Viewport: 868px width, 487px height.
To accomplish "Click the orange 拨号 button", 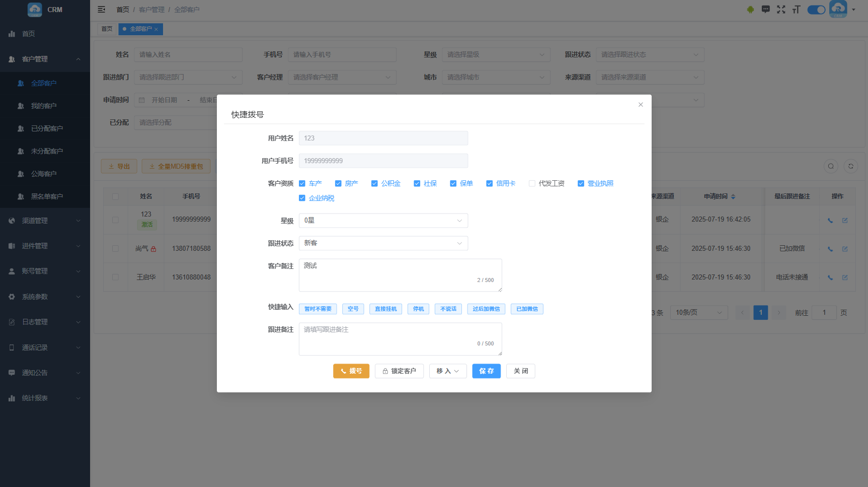I will [351, 371].
